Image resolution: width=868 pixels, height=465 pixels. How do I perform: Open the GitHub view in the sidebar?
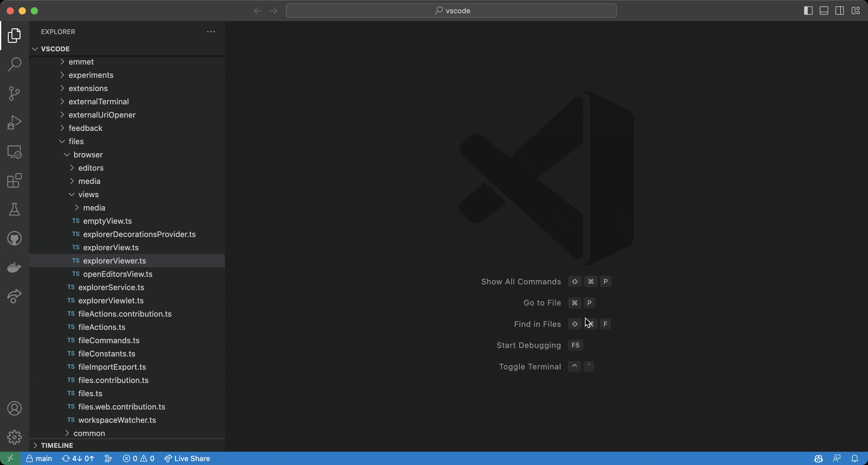(14, 239)
